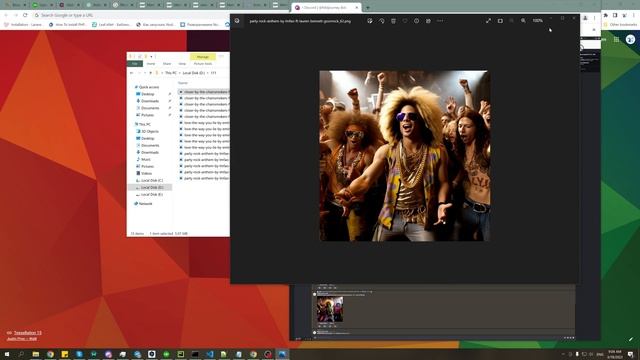
Task: Open the quick access toolbar dropdown arrow
Action: click(151, 57)
